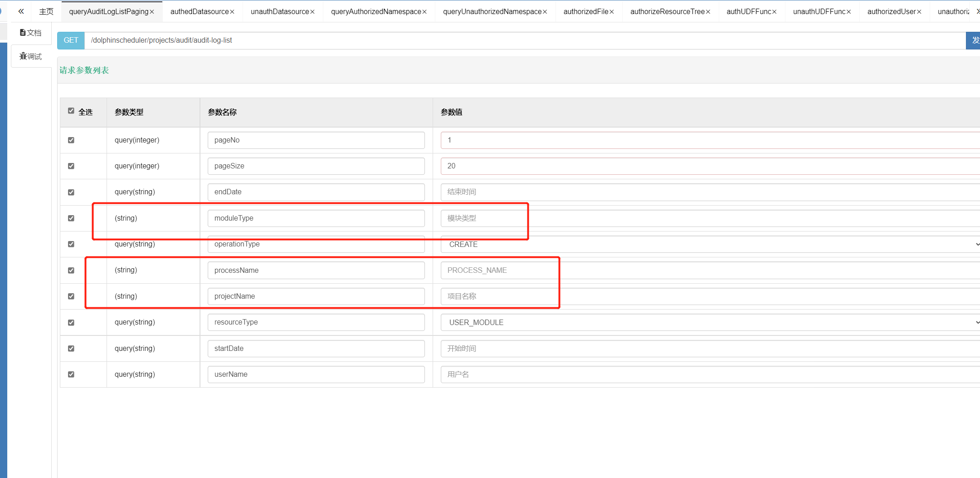Click the moduleType parameter name field
The height and width of the screenshot is (478, 980).
[x=316, y=218]
